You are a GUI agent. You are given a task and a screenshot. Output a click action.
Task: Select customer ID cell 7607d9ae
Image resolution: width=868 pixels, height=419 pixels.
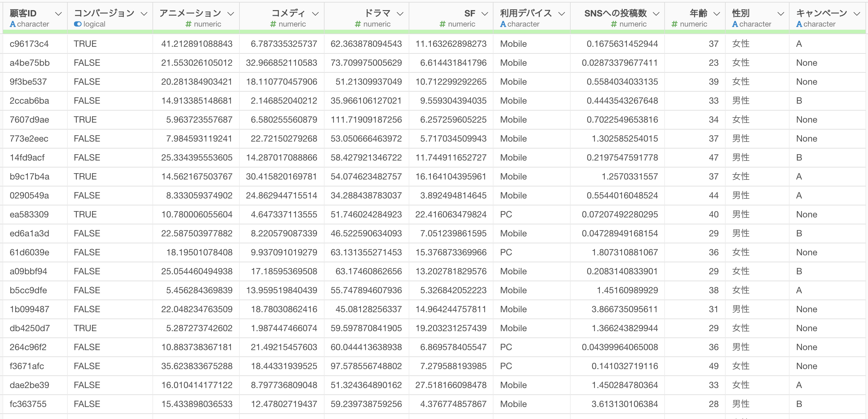pos(29,120)
